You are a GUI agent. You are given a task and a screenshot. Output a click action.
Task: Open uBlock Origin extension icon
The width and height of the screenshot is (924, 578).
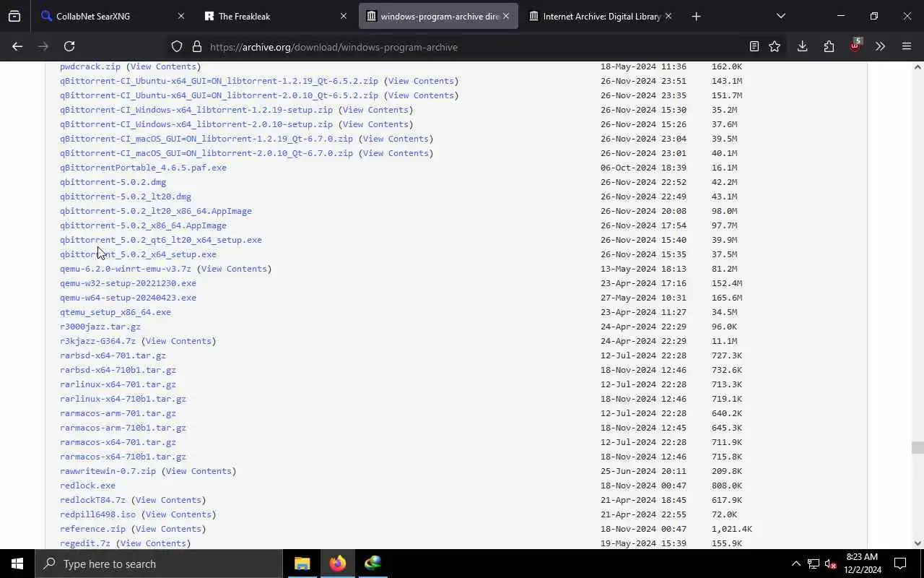[x=855, y=46]
